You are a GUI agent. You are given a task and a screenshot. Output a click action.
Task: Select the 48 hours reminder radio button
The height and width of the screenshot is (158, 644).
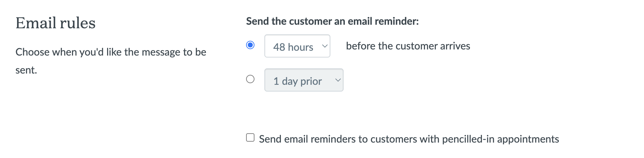(x=250, y=45)
